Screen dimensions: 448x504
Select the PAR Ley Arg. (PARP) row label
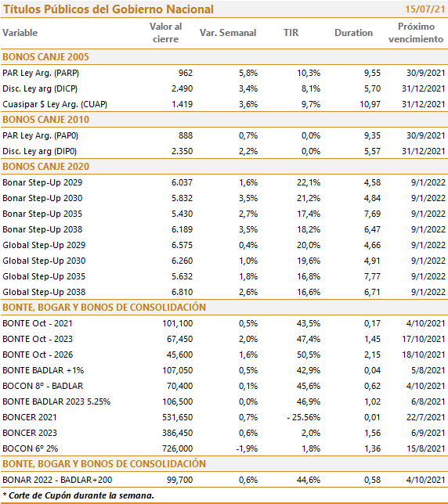(x=41, y=73)
